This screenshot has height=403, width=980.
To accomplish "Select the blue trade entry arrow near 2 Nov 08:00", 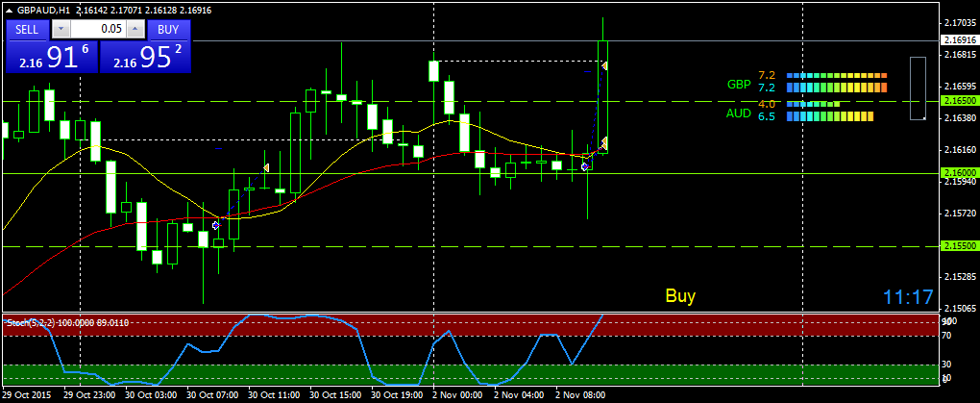I will (x=584, y=167).
